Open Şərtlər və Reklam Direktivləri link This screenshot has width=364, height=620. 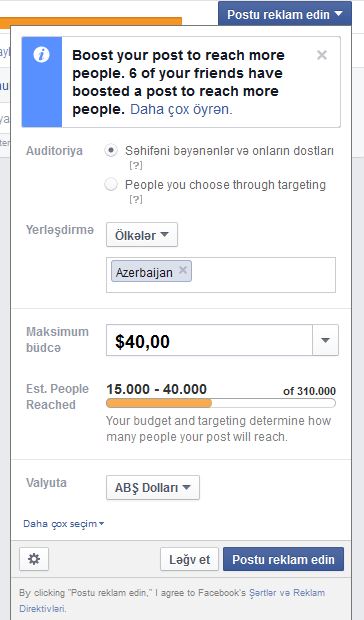pyautogui.click(x=172, y=600)
